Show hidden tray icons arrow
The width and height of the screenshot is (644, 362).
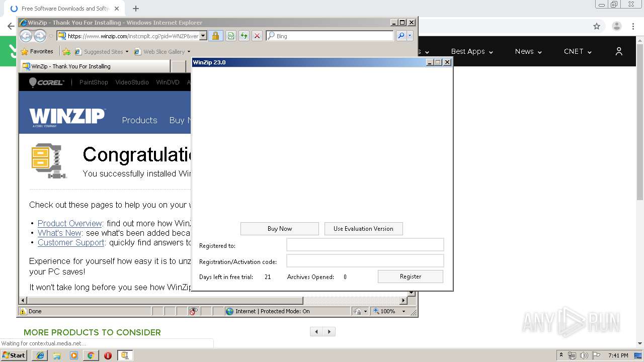(x=561, y=355)
